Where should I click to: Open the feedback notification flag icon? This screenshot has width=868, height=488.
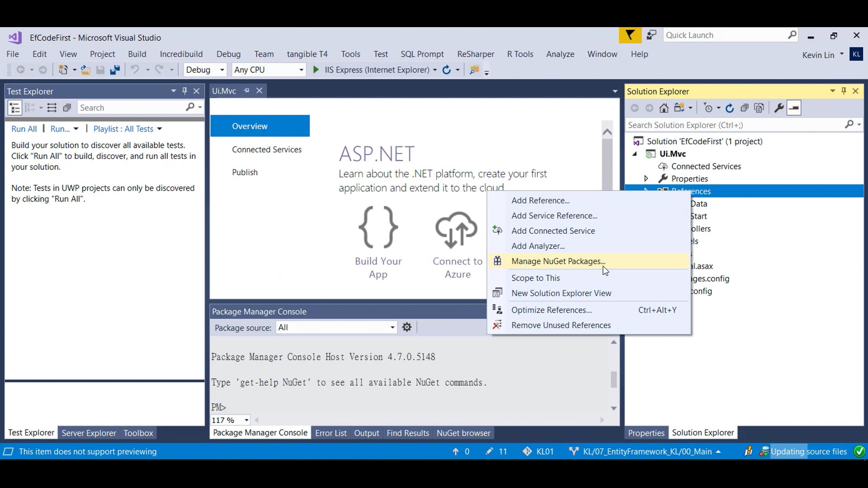[630, 35]
